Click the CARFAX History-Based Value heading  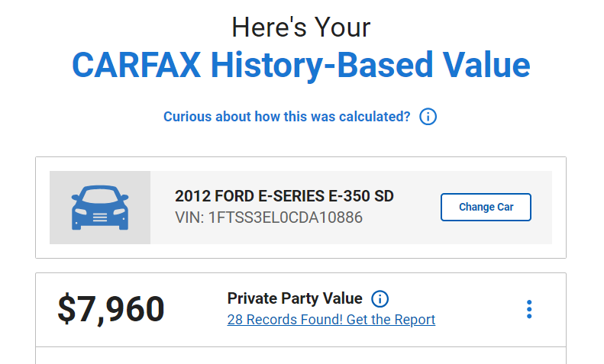[301, 65]
